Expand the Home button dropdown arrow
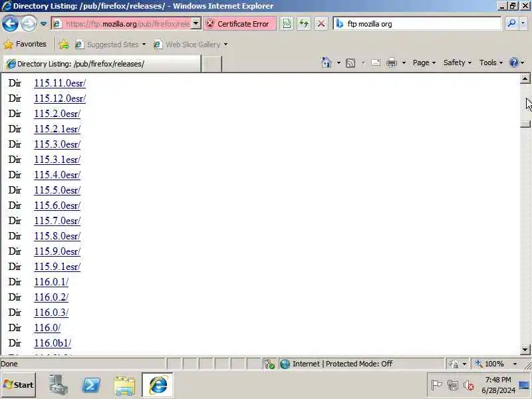Screen dimensions: 532x399 pyautogui.click(x=338, y=63)
